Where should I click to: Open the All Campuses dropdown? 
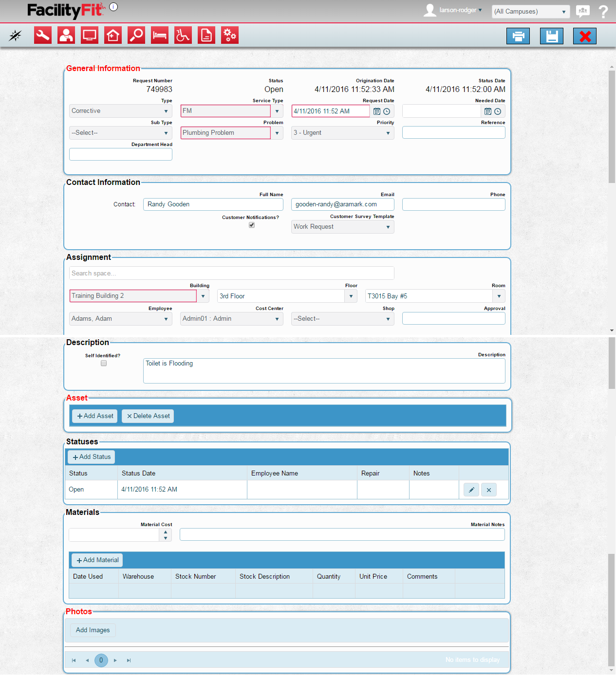click(x=530, y=12)
